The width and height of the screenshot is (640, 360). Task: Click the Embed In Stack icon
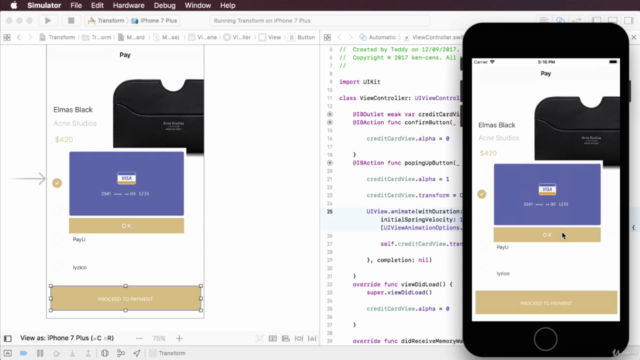pyautogui.click(x=273, y=338)
